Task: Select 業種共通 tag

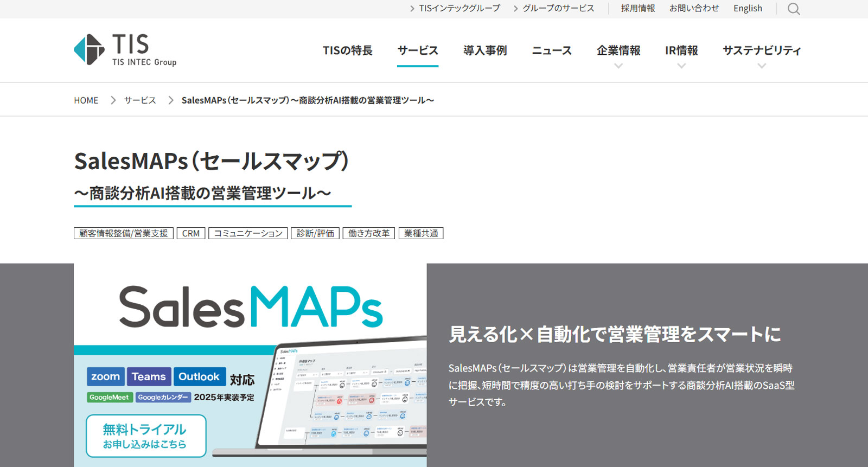Action: 421,233
